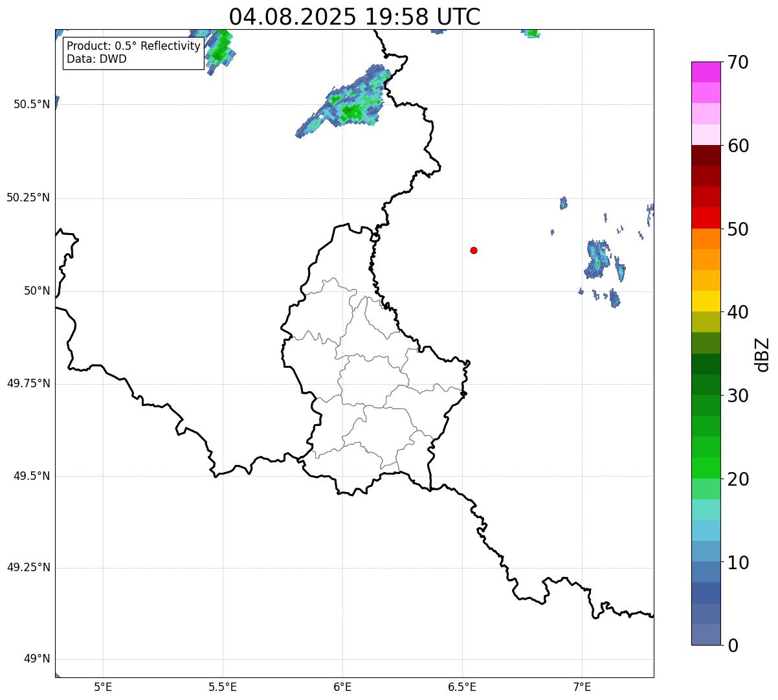Viewport: 778px width, 700px height.
Task: Click the 50.25°N latitude axis label
Action: [28, 198]
